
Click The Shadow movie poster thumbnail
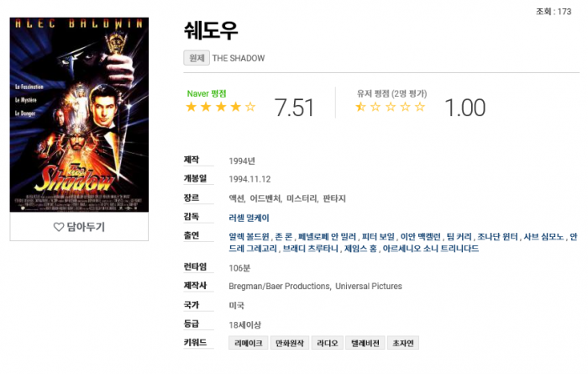click(x=79, y=114)
